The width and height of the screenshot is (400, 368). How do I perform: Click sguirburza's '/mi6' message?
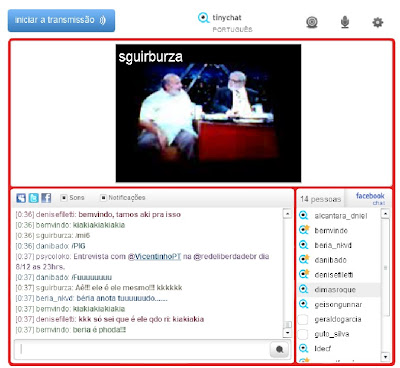(82, 235)
